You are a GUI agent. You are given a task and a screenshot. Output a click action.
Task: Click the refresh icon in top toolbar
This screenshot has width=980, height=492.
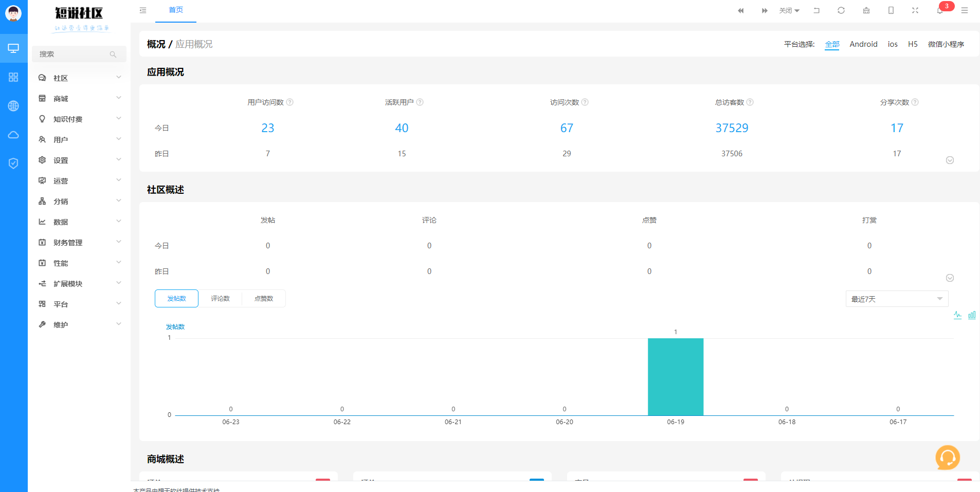[841, 10]
